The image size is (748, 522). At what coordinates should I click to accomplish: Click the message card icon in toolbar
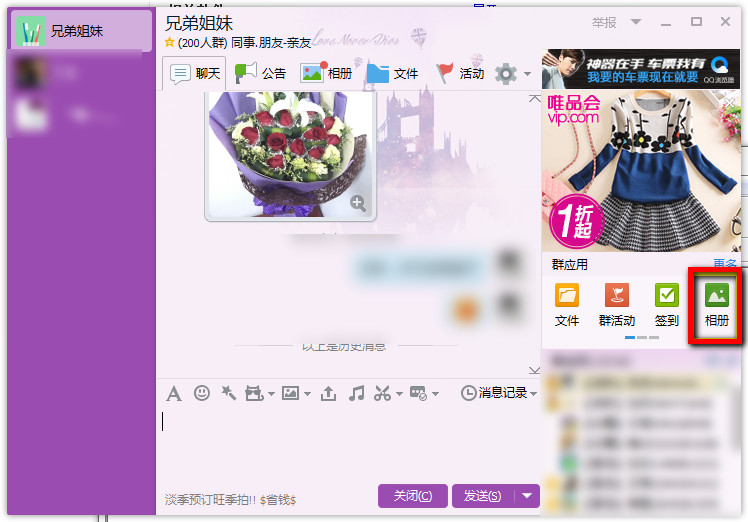click(x=418, y=394)
